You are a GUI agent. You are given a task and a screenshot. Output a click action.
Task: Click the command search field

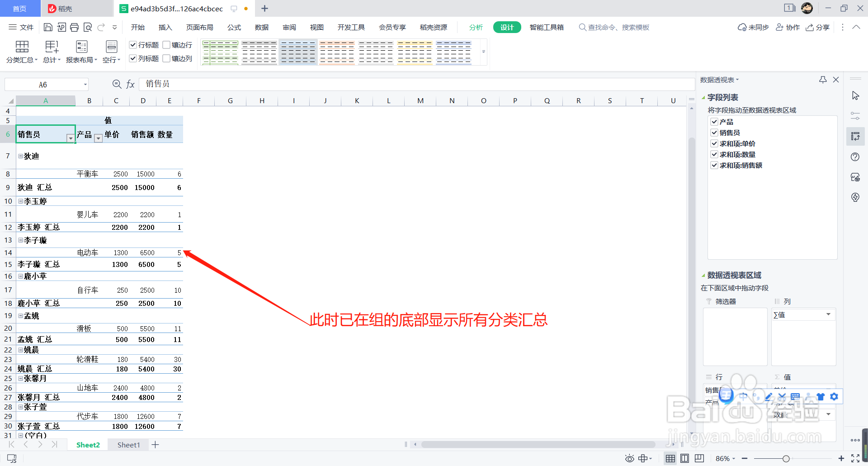tap(614, 28)
